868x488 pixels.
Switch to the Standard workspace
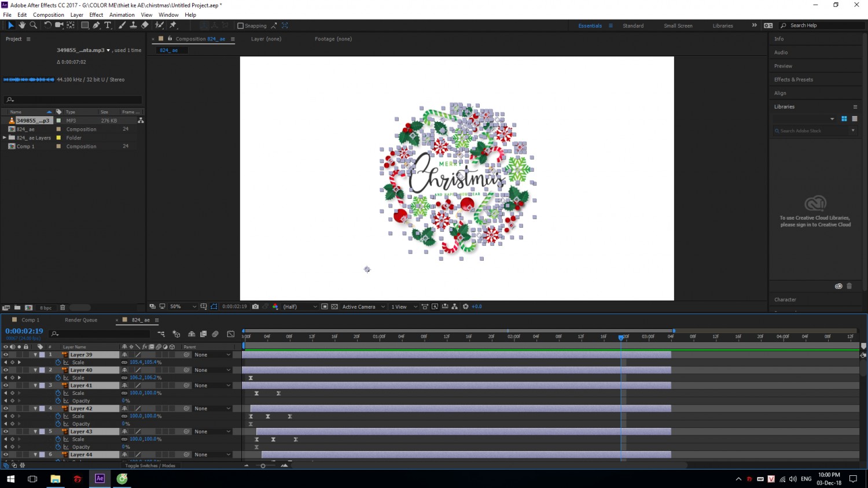point(633,25)
